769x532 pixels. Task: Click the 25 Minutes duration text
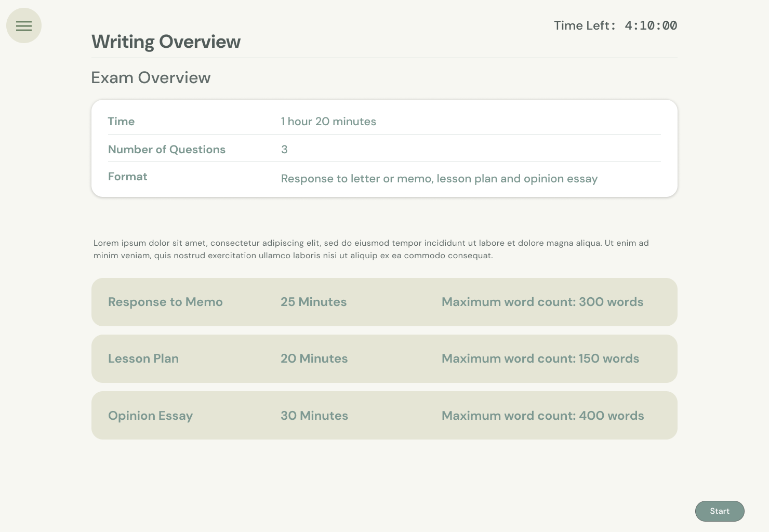click(x=313, y=302)
